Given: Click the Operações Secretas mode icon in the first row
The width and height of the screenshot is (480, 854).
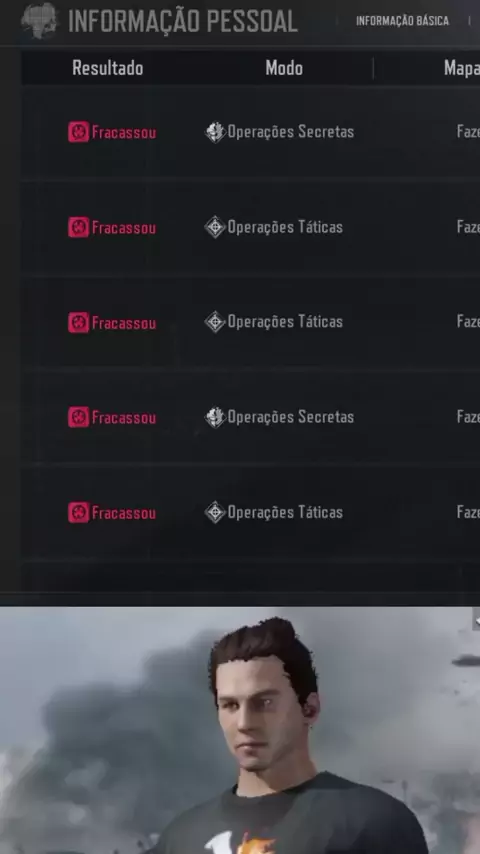Looking at the screenshot, I should [x=215, y=132].
